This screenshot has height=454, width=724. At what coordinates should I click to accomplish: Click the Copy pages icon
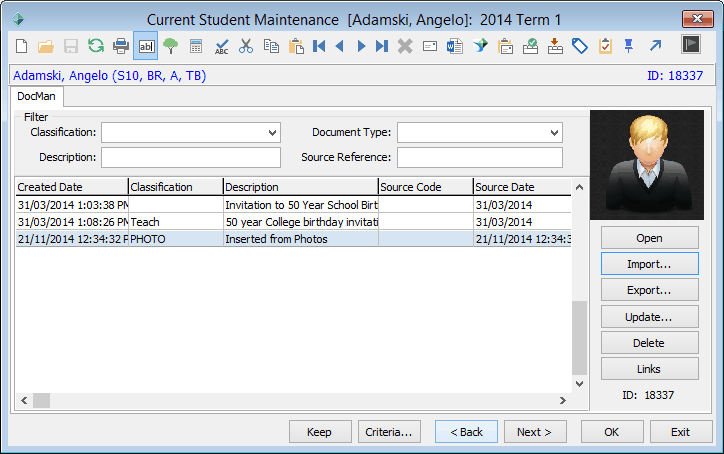pos(271,46)
